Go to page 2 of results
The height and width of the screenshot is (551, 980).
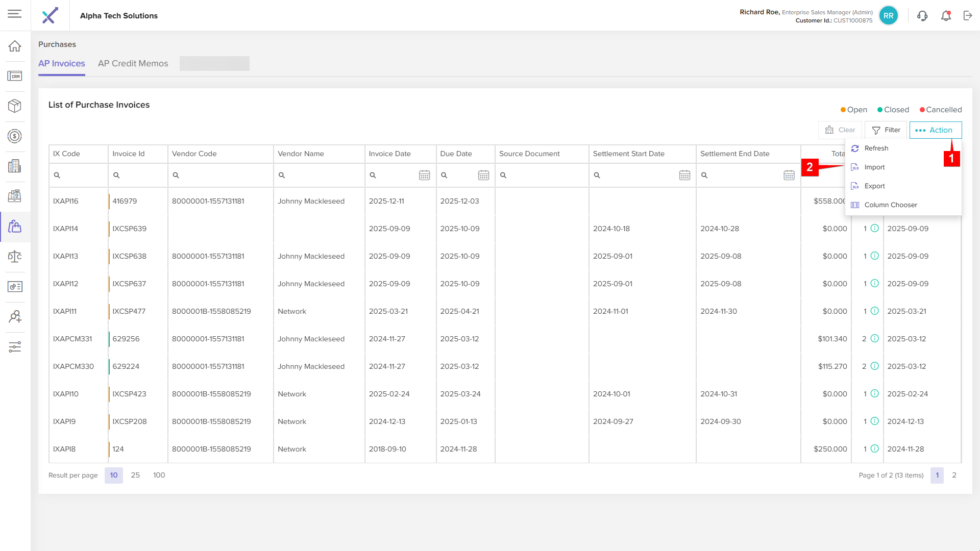[x=954, y=475]
